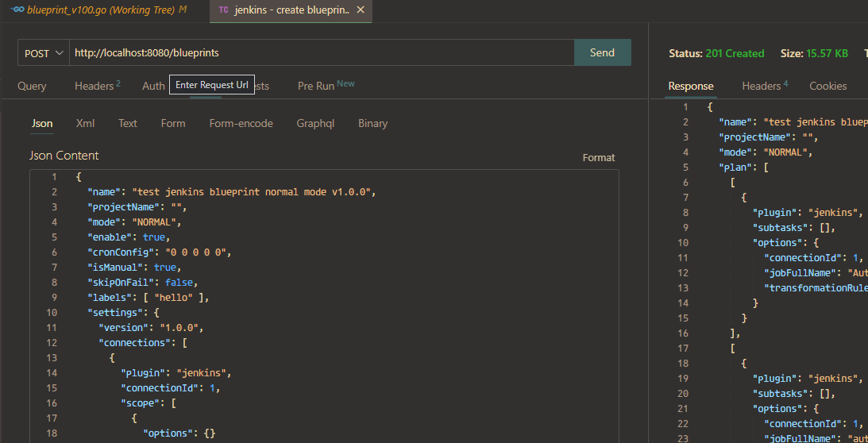Select the Xml body type
This screenshot has width=868, height=443.
pyautogui.click(x=85, y=124)
